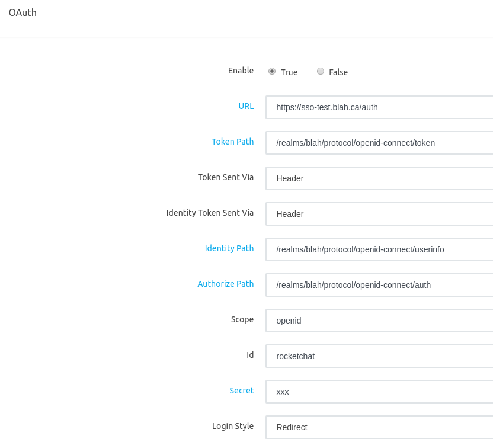The width and height of the screenshot is (493, 448).
Task: Click the Identity Path setting label
Action: click(x=229, y=248)
